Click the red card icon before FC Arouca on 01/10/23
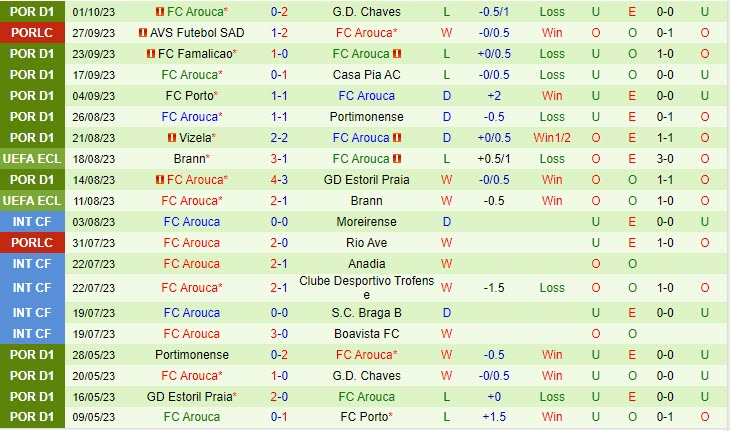Image resolution: width=730 pixels, height=431 pixels. click(x=160, y=12)
